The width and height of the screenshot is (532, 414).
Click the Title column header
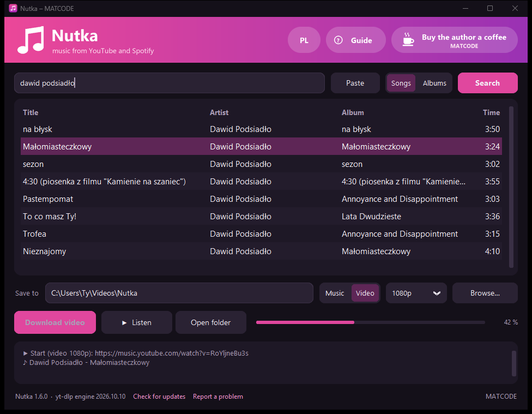click(x=31, y=112)
